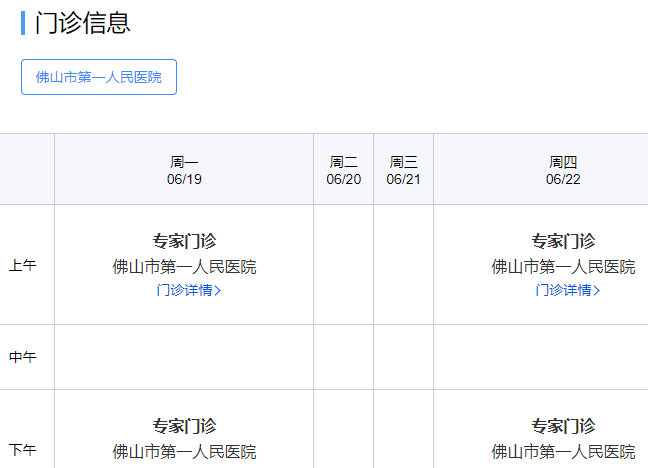The width and height of the screenshot is (648, 468).
Task: Open 门诊详情 link for Thursday morning
Action: pyautogui.click(x=563, y=291)
